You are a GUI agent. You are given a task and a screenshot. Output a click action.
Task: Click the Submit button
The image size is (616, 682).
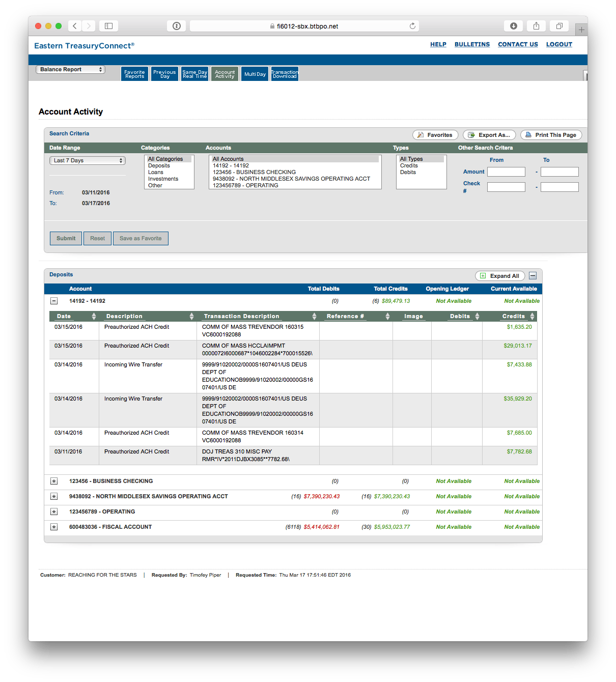tap(66, 238)
